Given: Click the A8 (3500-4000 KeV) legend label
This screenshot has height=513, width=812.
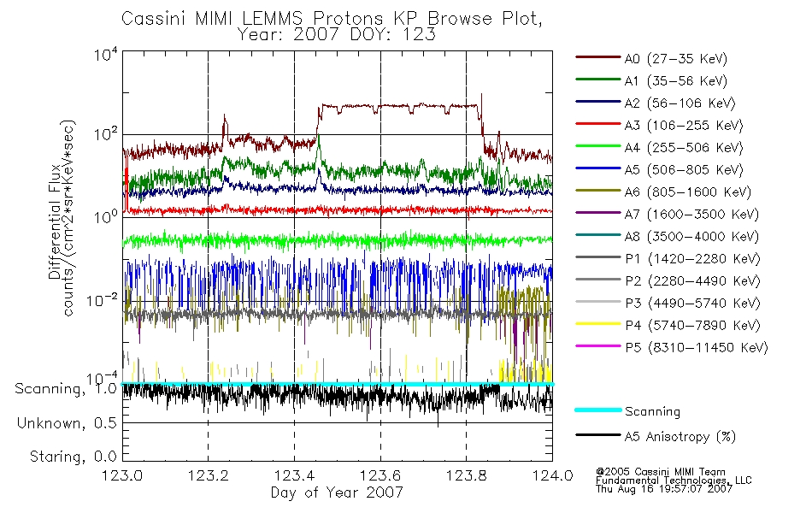Looking at the screenshot, I should [691, 237].
